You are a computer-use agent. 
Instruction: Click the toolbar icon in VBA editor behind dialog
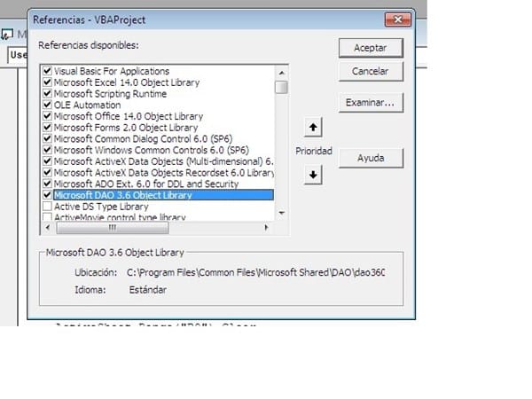pyautogui.click(x=7, y=35)
